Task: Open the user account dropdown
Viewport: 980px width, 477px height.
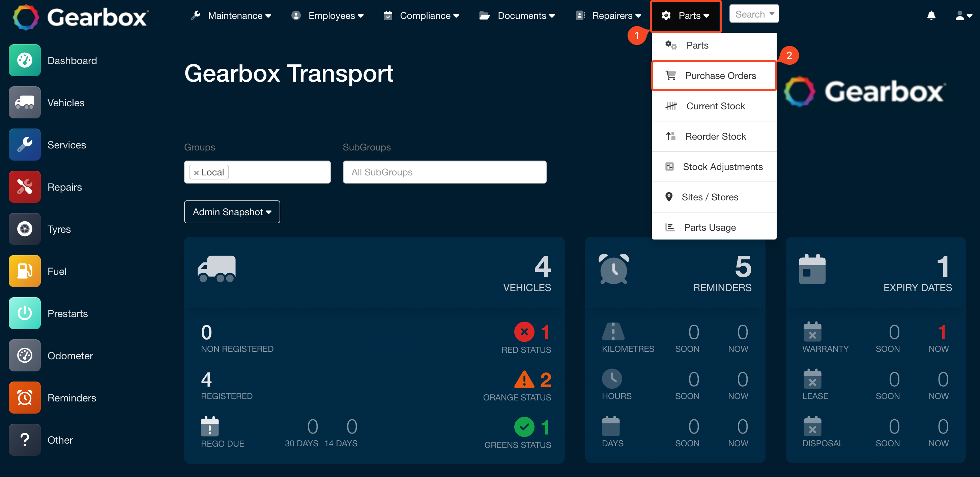Action: [964, 16]
